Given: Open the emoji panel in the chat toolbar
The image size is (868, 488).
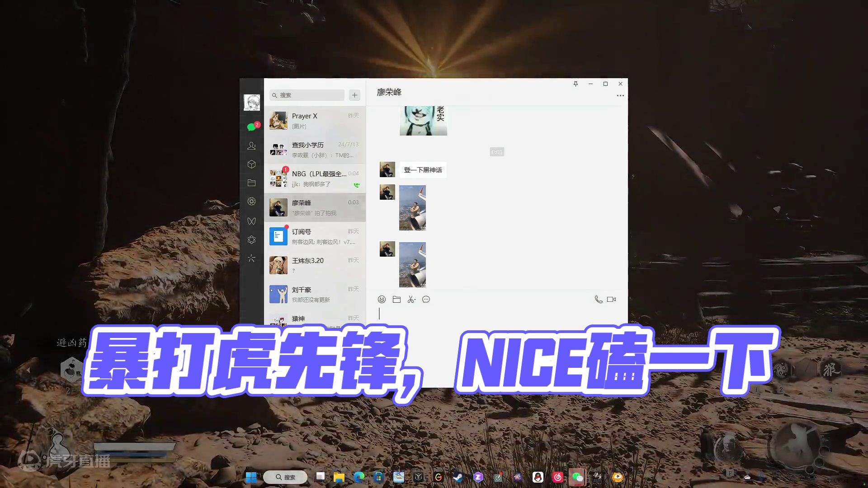Looking at the screenshot, I should (x=382, y=299).
